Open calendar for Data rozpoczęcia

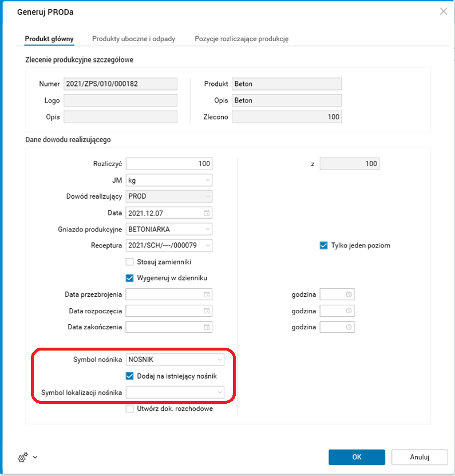[207, 311]
